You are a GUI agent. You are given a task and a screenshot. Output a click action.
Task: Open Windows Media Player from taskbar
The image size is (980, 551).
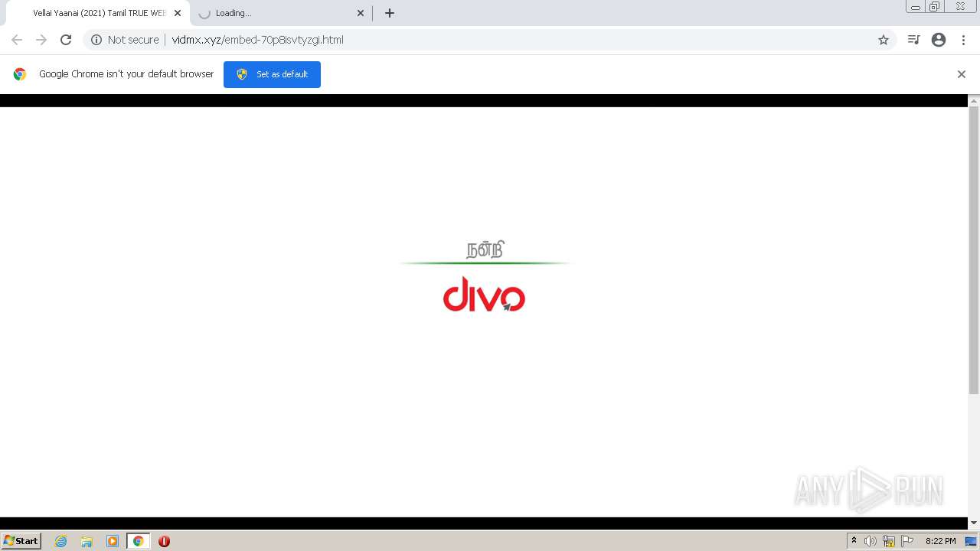(x=113, y=541)
